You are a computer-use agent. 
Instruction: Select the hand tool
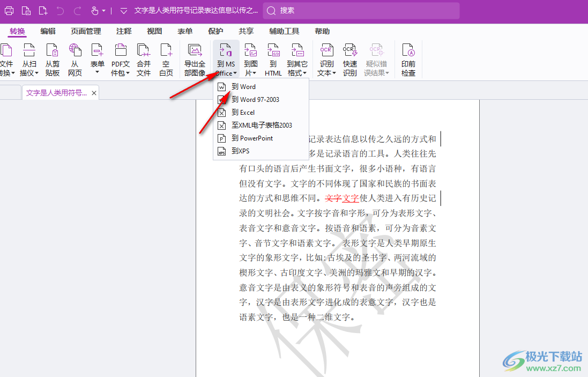click(94, 11)
